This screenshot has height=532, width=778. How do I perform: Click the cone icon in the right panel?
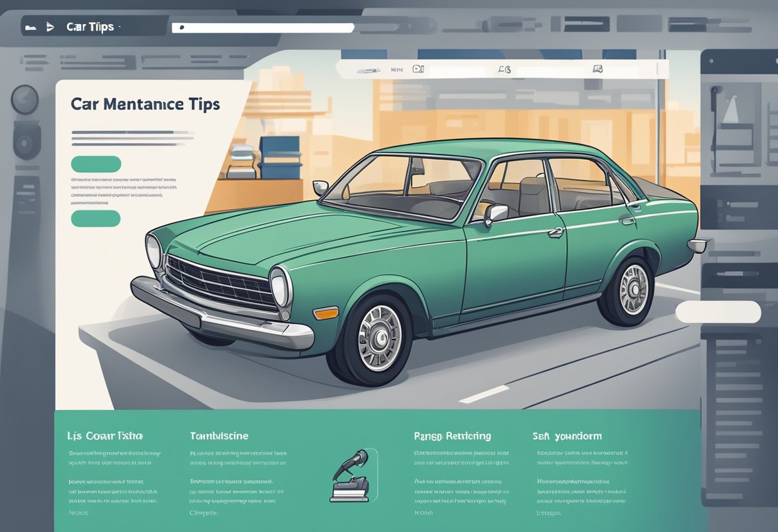[730, 111]
